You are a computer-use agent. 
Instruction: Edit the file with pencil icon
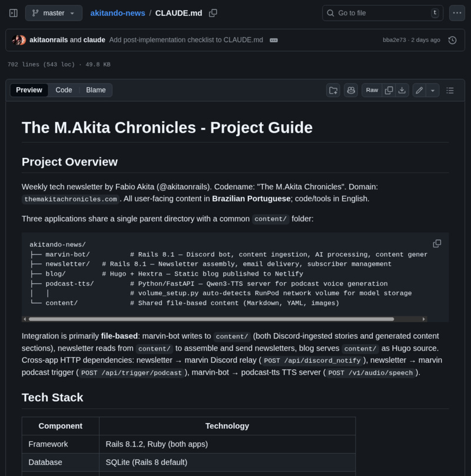point(419,90)
